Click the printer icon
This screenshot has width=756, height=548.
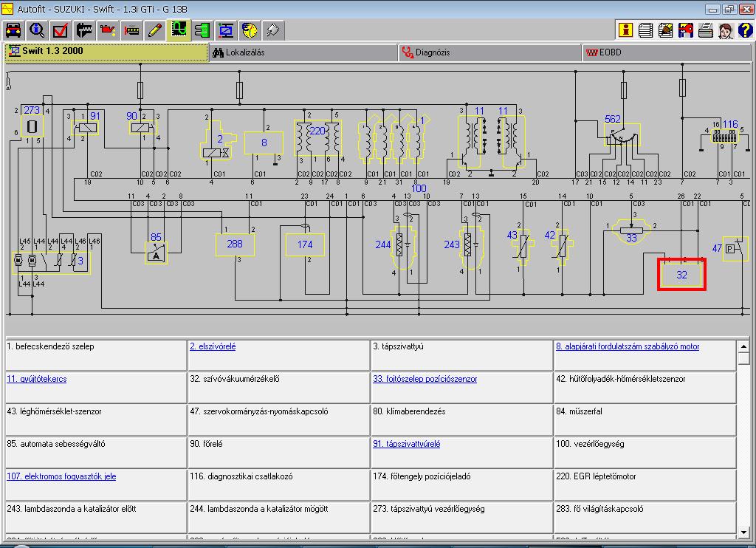pos(705,30)
